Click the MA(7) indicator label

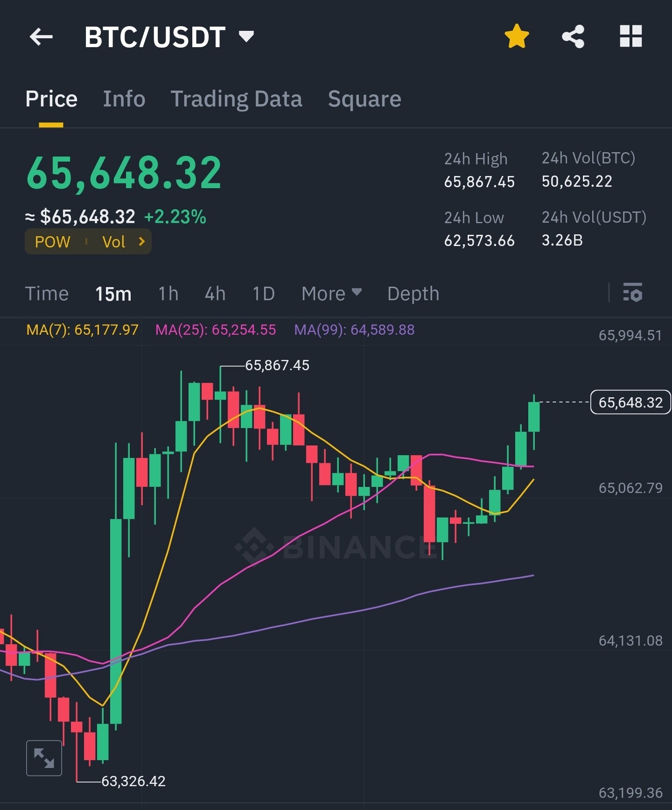click(x=83, y=330)
